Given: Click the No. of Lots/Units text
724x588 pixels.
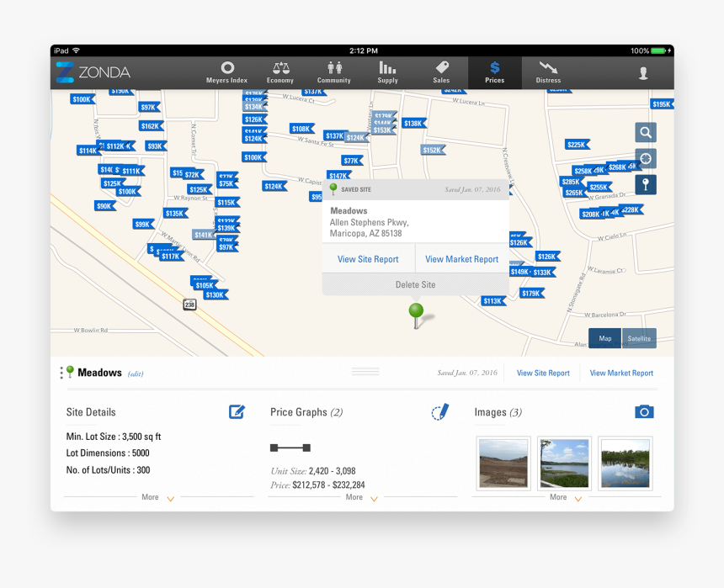Looking at the screenshot, I should pyautogui.click(x=108, y=470).
